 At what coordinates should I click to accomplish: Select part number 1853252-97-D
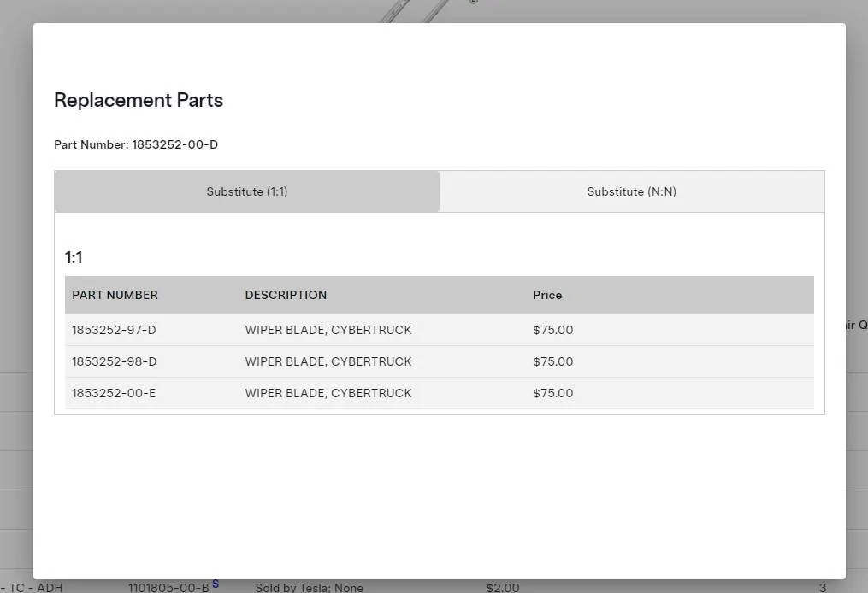114,330
